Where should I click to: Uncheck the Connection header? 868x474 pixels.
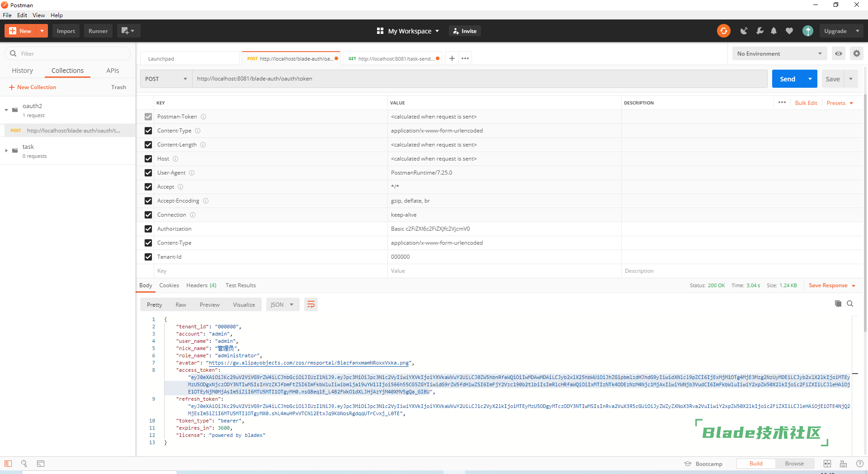click(x=148, y=215)
